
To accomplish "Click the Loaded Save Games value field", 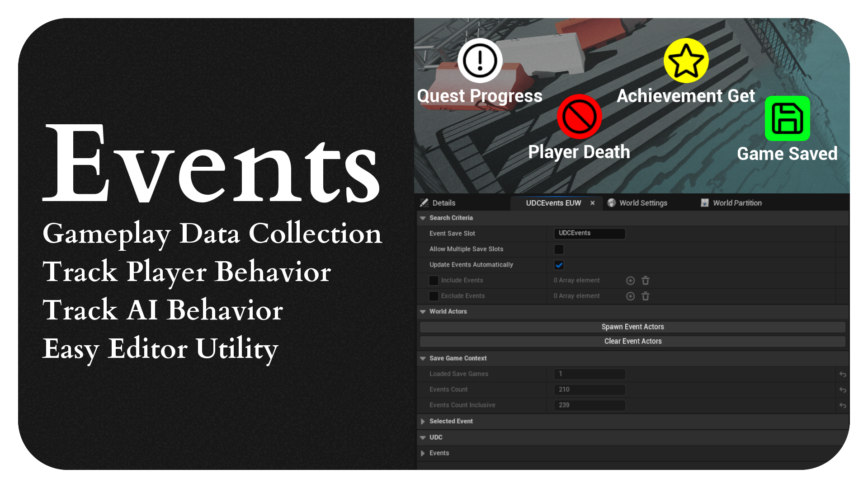I will (x=590, y=374).
